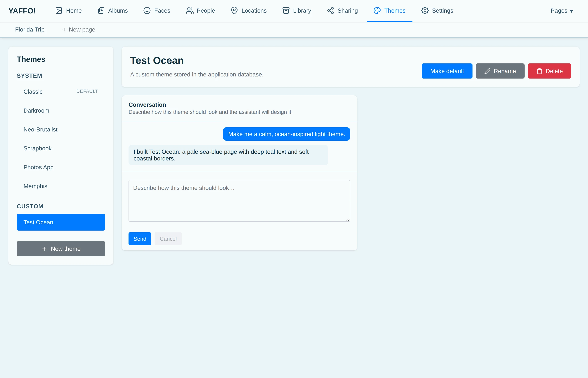Select the Darkroom theme
588x378 pixels.
(61, 110)
